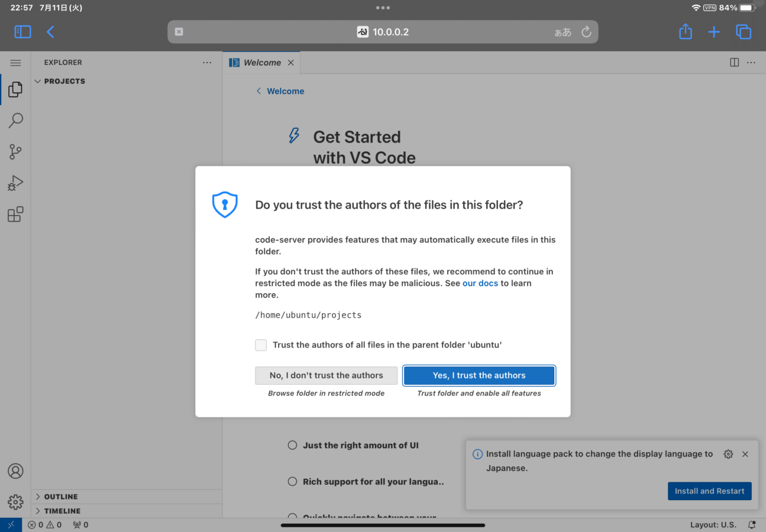Open the Accounts icon in activity bar
Viewport: 766px width, 532px height.
pos(15,471)
